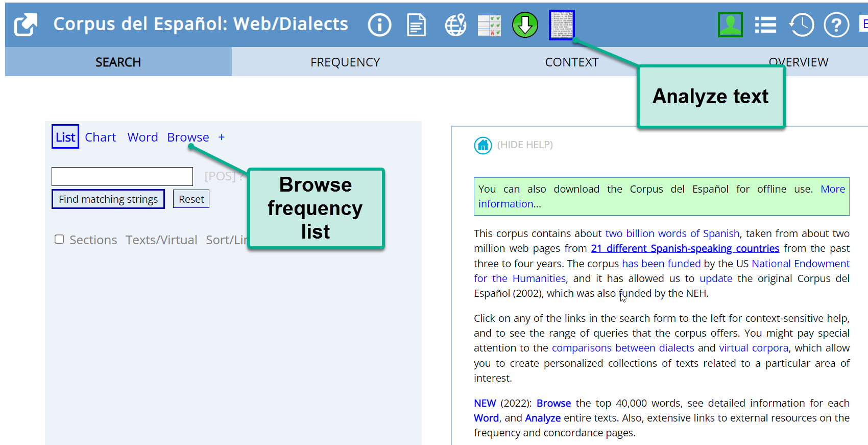Open the search history clock icon
This screenshot has height=445, width=868.
pyautogui.click(x=802, y=25)
